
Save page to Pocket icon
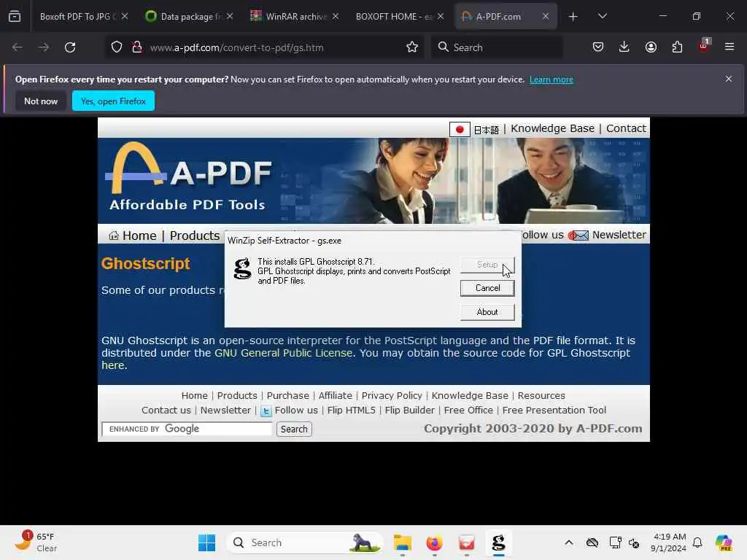pos(598,47)
